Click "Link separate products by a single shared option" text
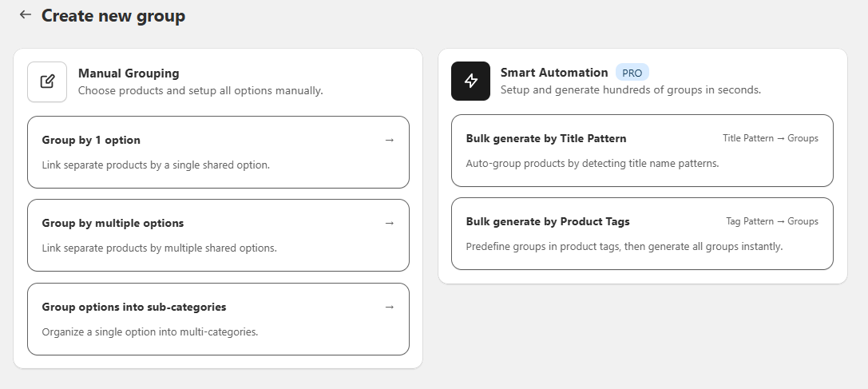The image size is (868, 389). 156,165
